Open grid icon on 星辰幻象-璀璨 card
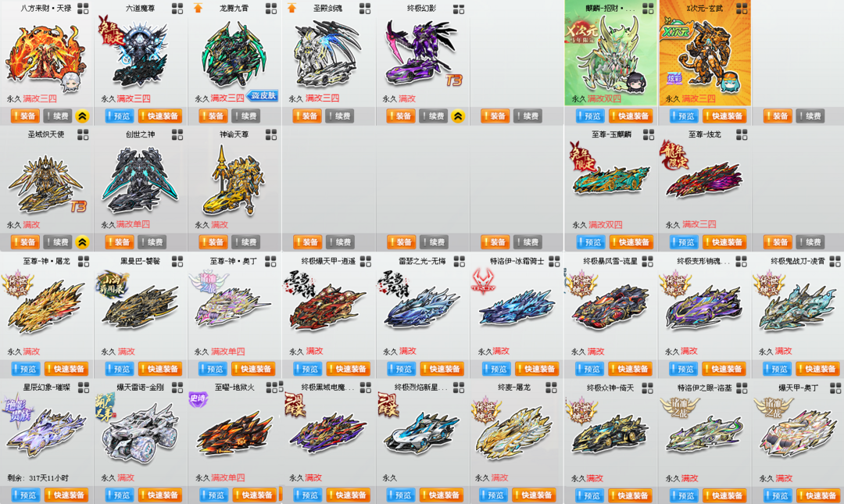 click(84, 387)
